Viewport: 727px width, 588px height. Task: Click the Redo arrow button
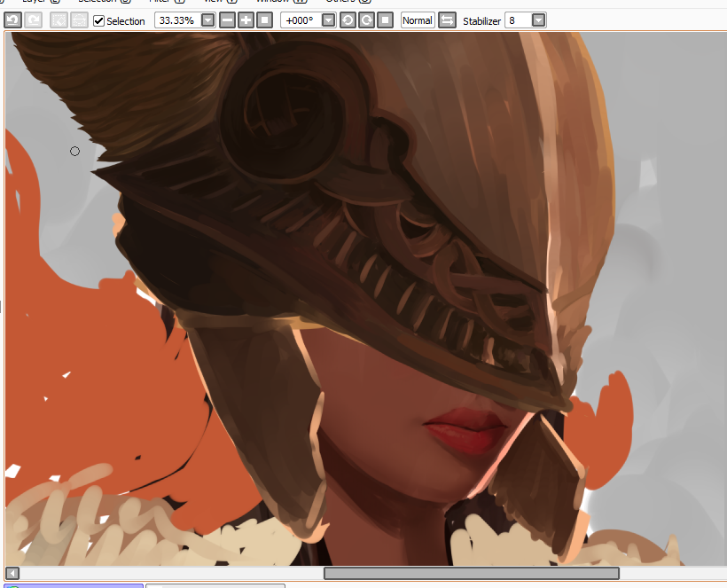coord(34,20)
